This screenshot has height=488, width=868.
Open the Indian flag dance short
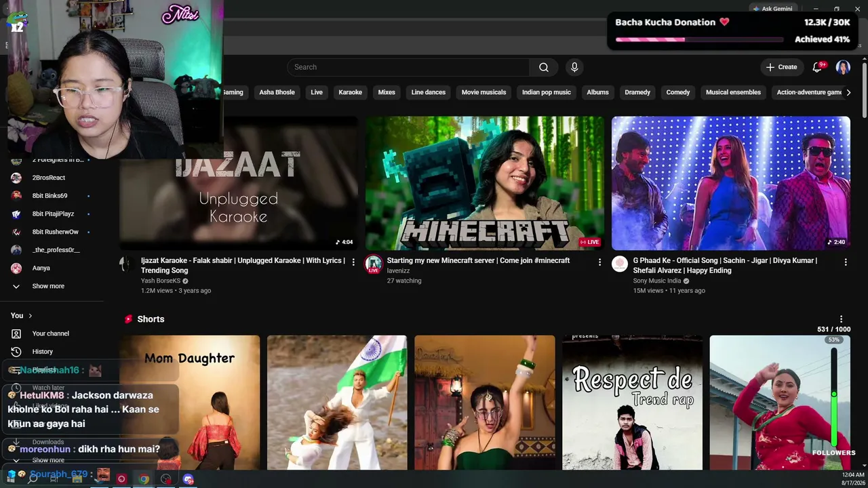(337, 403)
